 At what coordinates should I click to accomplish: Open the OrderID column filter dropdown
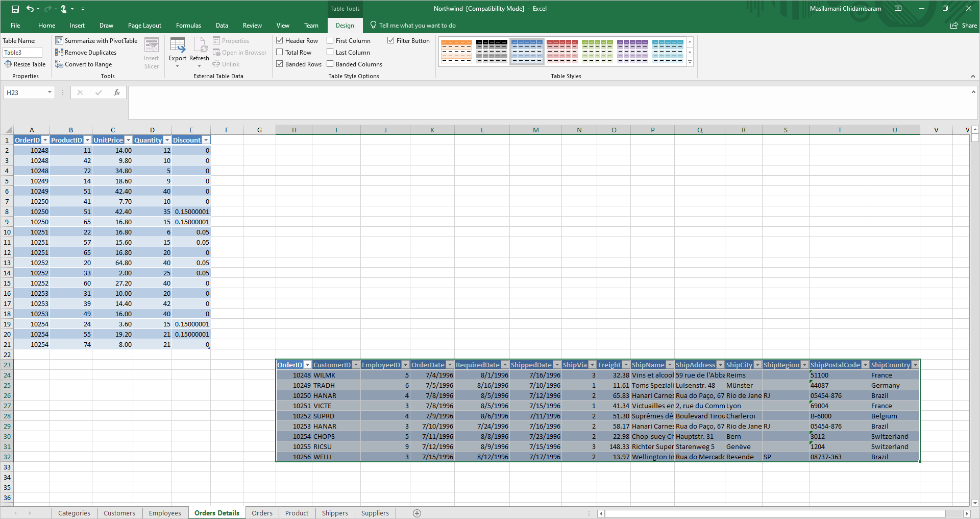click(x=45, y=139)
